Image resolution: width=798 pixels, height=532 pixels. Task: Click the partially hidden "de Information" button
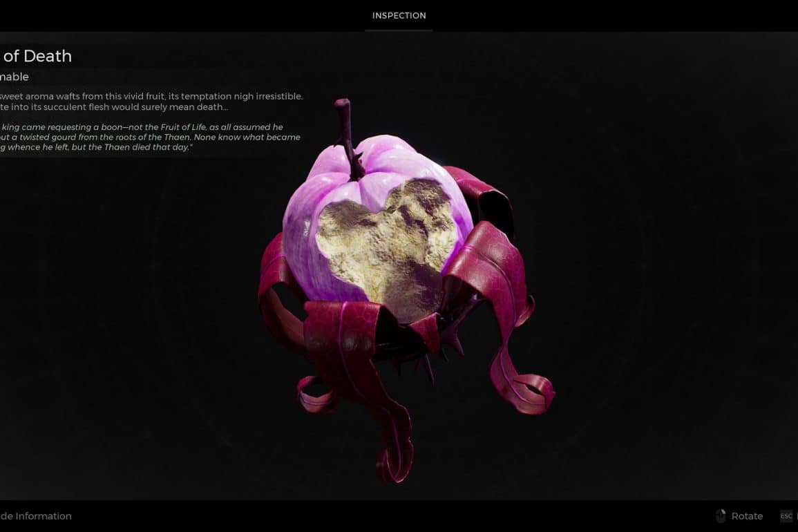(x=36, y=515)
